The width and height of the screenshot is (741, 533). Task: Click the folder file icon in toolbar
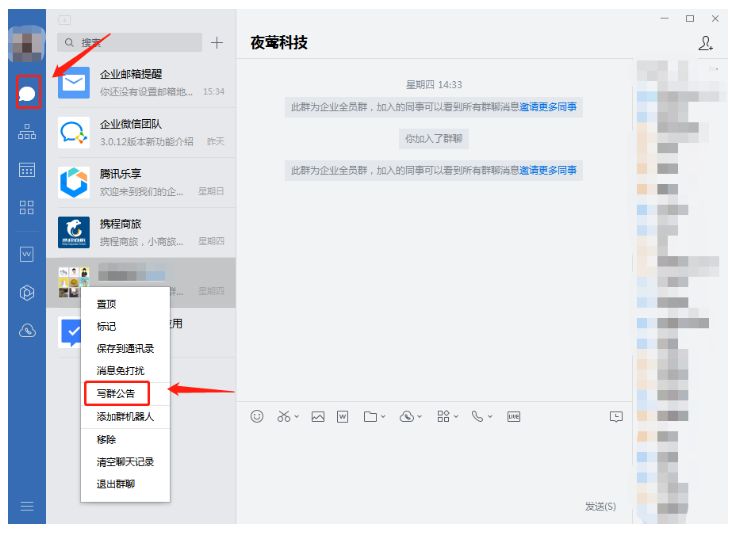pos(370,416)
